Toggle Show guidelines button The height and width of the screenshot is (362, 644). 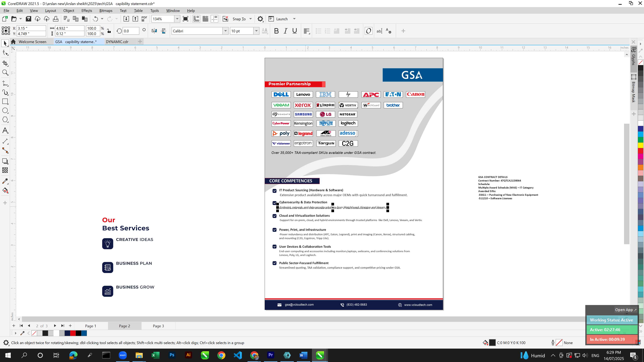pos(214,19)
